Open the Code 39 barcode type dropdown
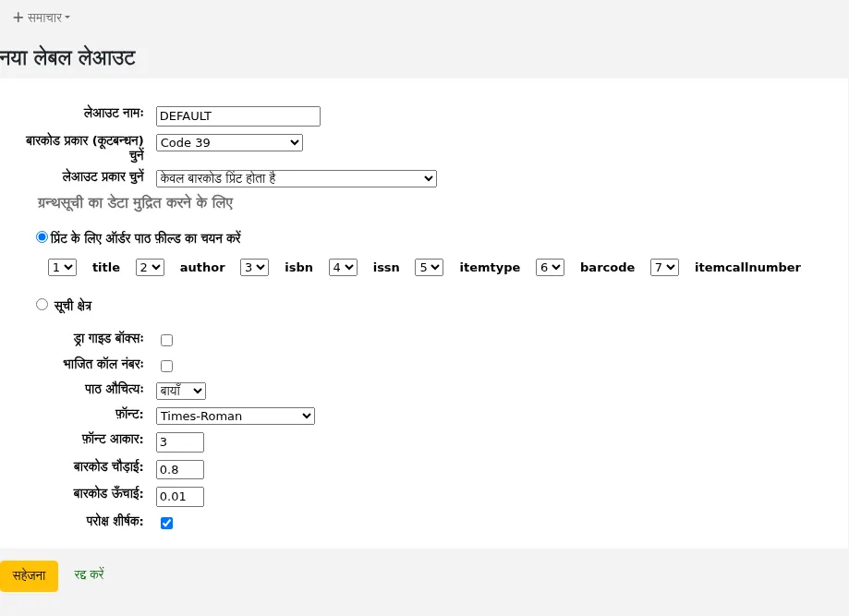 pyautogui.click(x=230, y=142)
